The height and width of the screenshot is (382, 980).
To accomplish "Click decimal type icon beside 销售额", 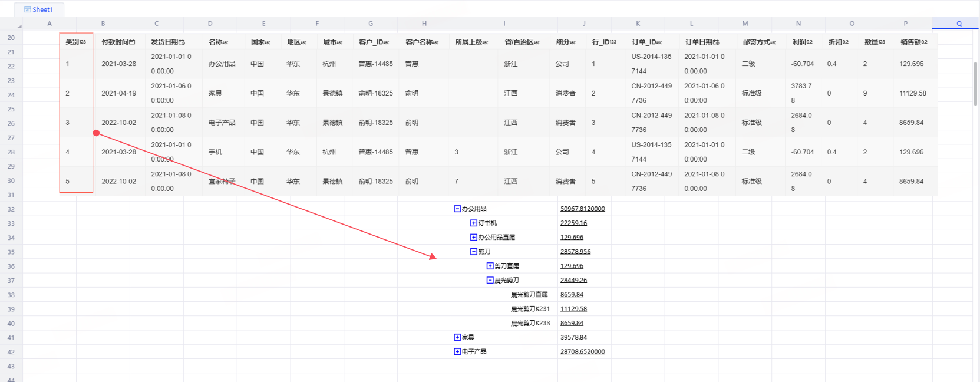I will coord(924,42).
